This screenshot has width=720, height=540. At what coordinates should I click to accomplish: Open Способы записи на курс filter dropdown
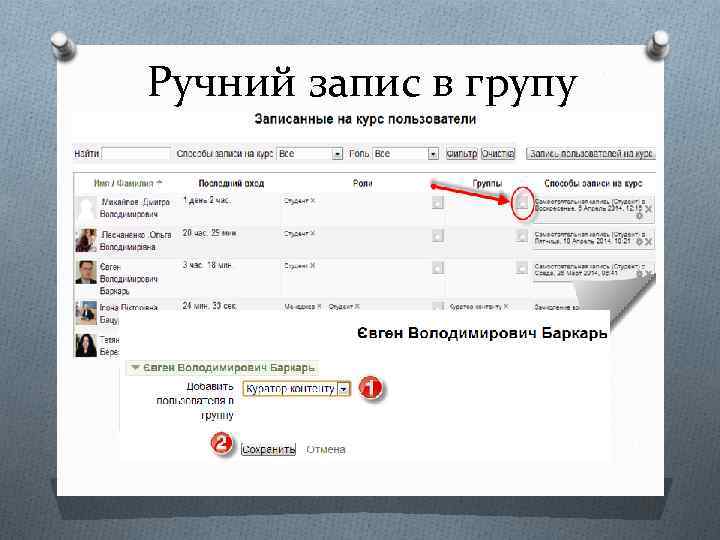pos(310,154)
